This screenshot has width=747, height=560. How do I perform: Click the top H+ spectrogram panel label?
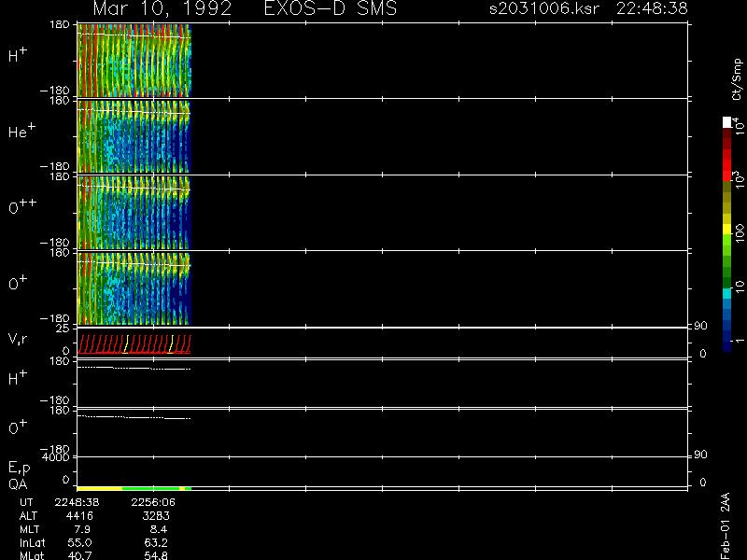pyautogui.click(x=18, y=55)
